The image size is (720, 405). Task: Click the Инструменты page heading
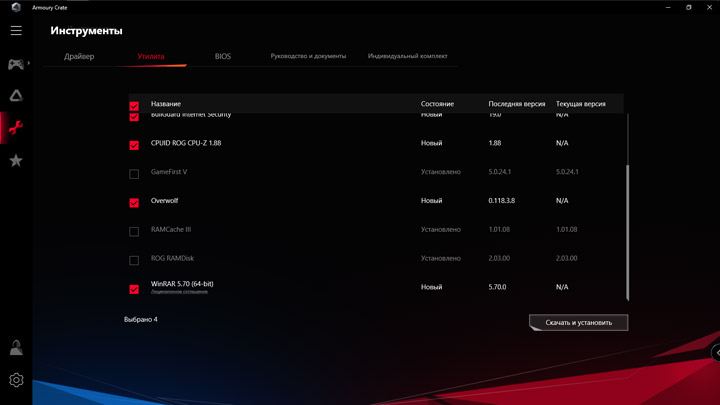pos(86,31)
